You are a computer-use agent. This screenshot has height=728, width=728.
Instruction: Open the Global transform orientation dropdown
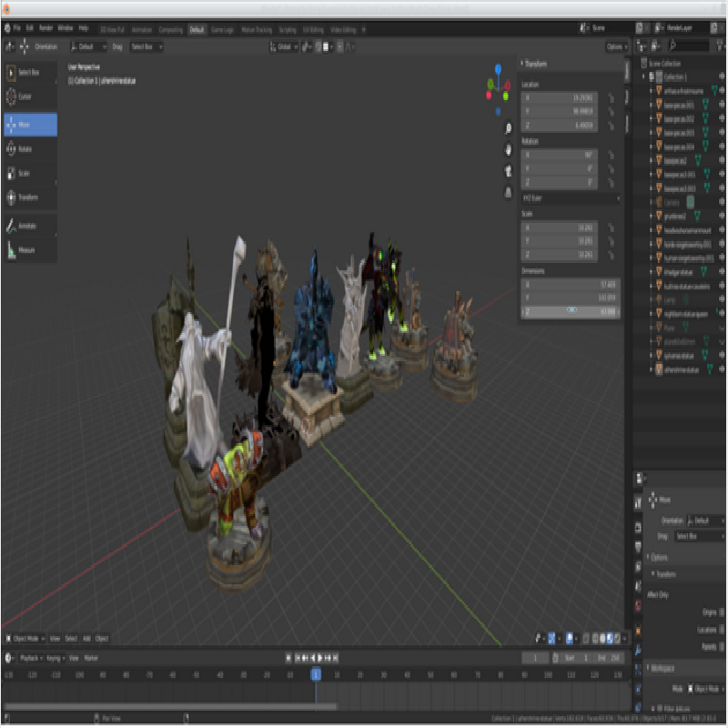(284, 47)
